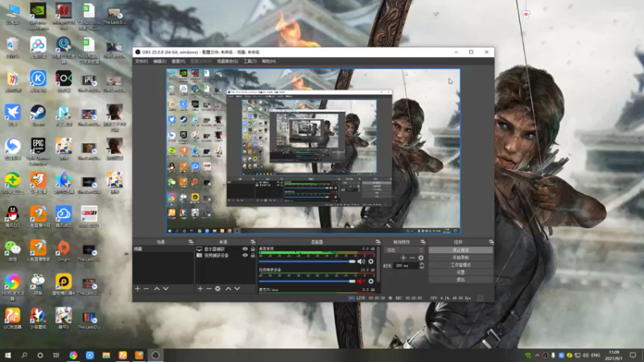Open the taskbar File Explorer icon
This screenshot has width=644, height=362.
(x=106, y=355)
